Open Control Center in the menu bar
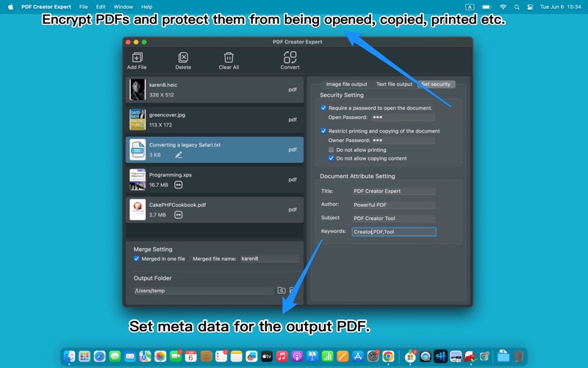The height and width of the screenshot is (368, 588). (x=530, y=7)
